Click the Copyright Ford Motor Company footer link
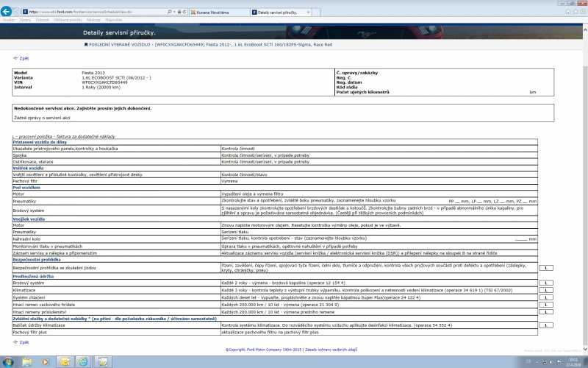588x368 pixels. click(x=264, y=350)
